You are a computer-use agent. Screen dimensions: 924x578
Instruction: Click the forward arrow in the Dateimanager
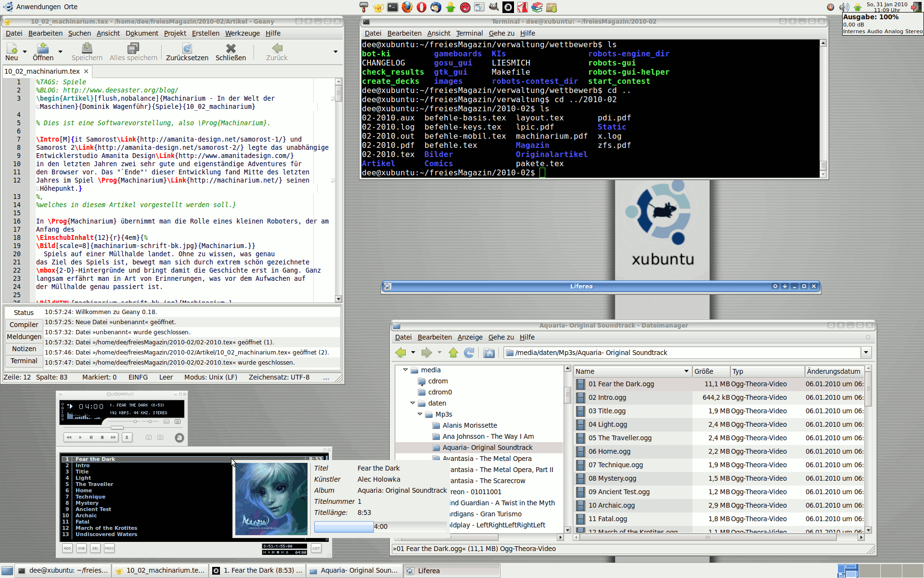[426, 353]
